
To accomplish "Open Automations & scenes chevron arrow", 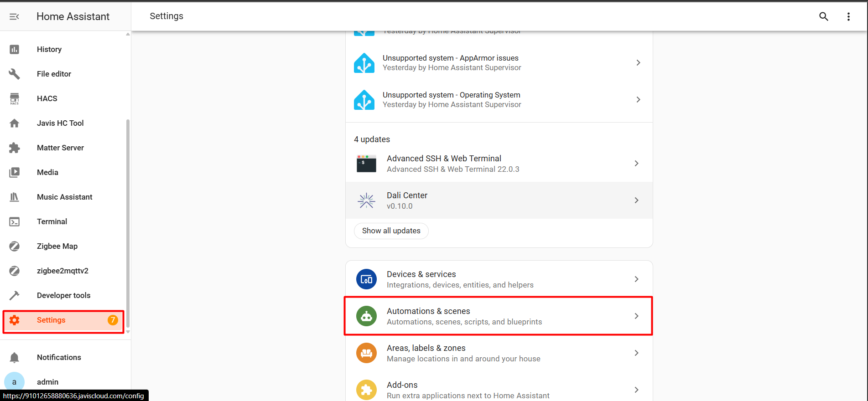I will (636, 316).
